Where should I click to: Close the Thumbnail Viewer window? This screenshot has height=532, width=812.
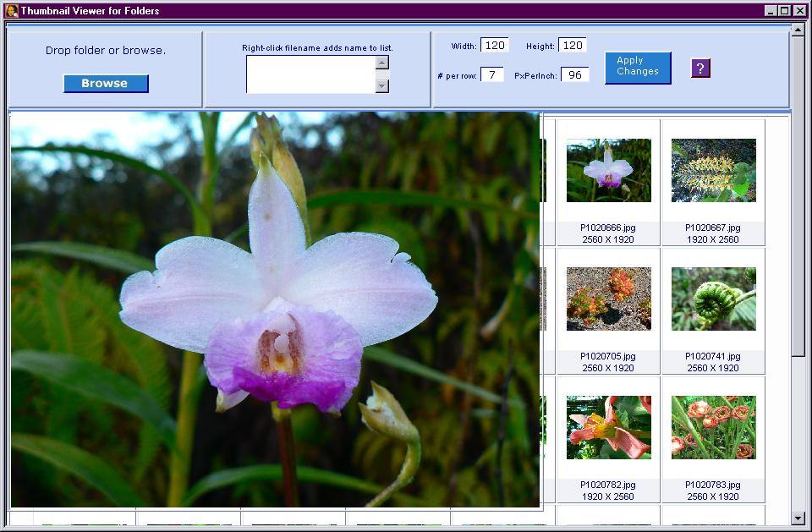click(x=799, y=10)
